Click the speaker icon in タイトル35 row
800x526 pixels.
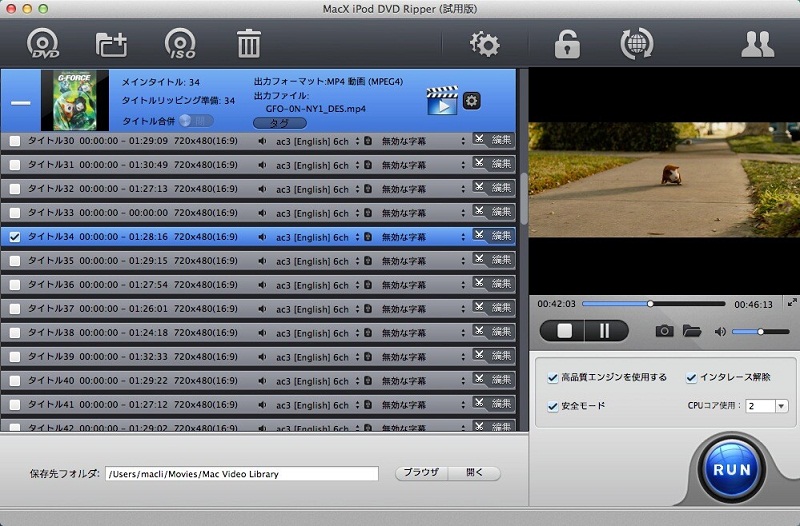click(x=262, y=261)
